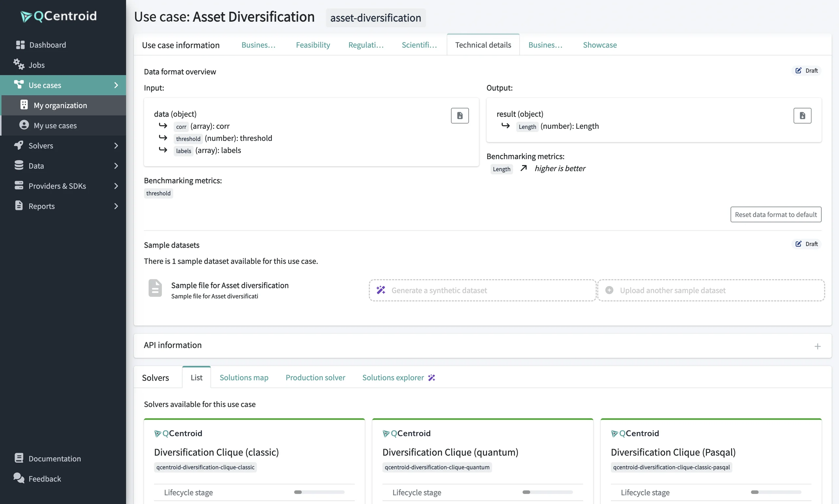Image resolution: width=839 pixels, height=504 pixels.
Task: Expand the Solvers sidebar chevron
Action: 116,145
